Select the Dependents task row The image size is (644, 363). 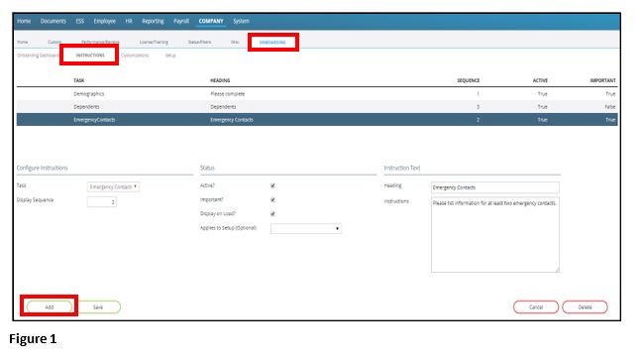(317, 107)
